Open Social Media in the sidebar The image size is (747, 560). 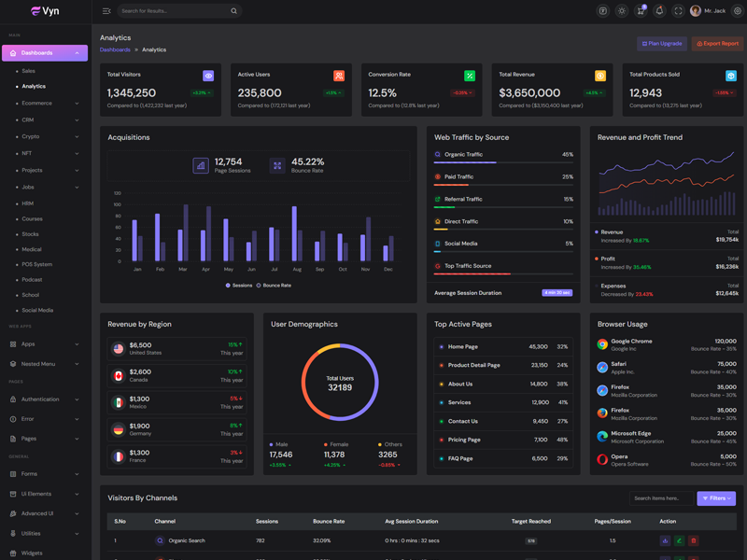[x=37, y=310]
